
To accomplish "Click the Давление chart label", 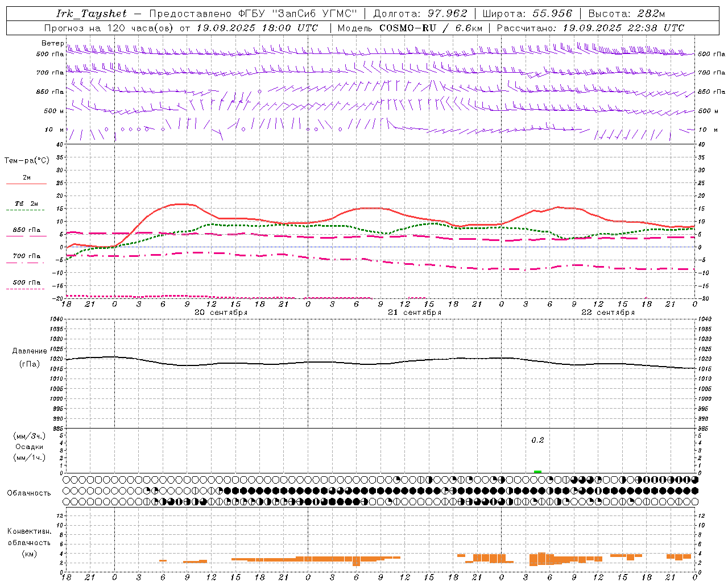I will coord(30,351).
